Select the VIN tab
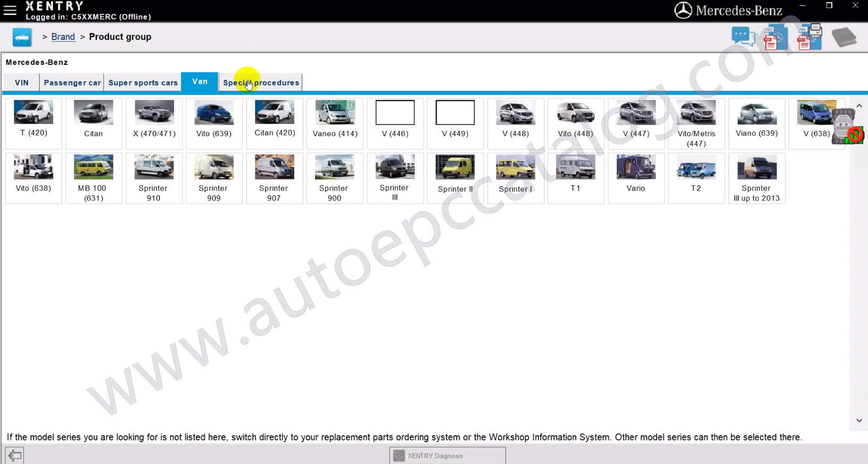The width and height of the screenshot is (868, 464). pos(21,82)
